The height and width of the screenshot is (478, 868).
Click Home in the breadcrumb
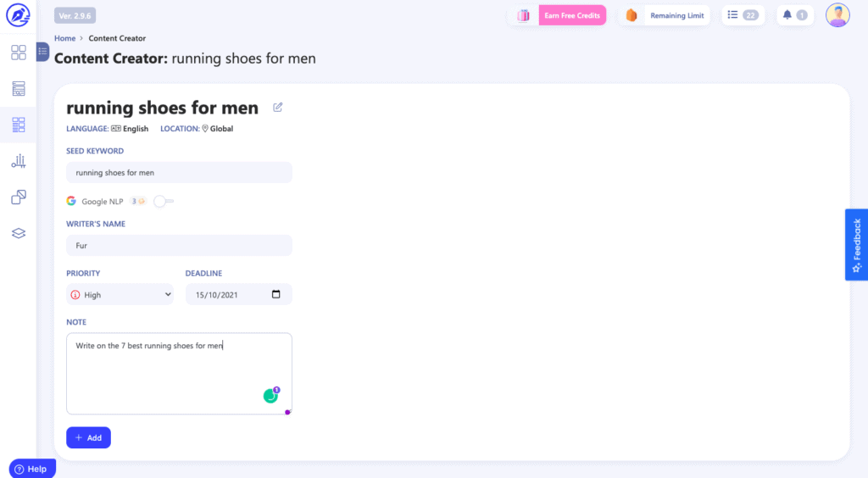64,38
